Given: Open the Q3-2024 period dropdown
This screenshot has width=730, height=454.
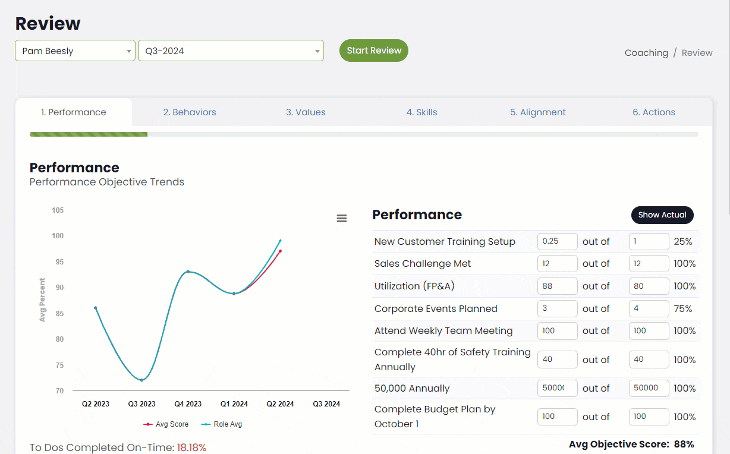Looking at the screenshot, I should 231,51.
